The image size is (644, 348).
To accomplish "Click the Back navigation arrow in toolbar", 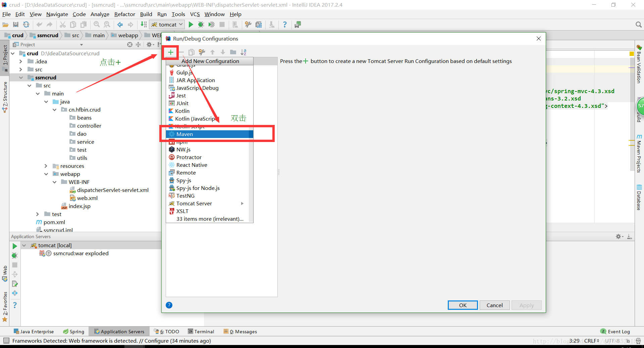I will (120, 24).
